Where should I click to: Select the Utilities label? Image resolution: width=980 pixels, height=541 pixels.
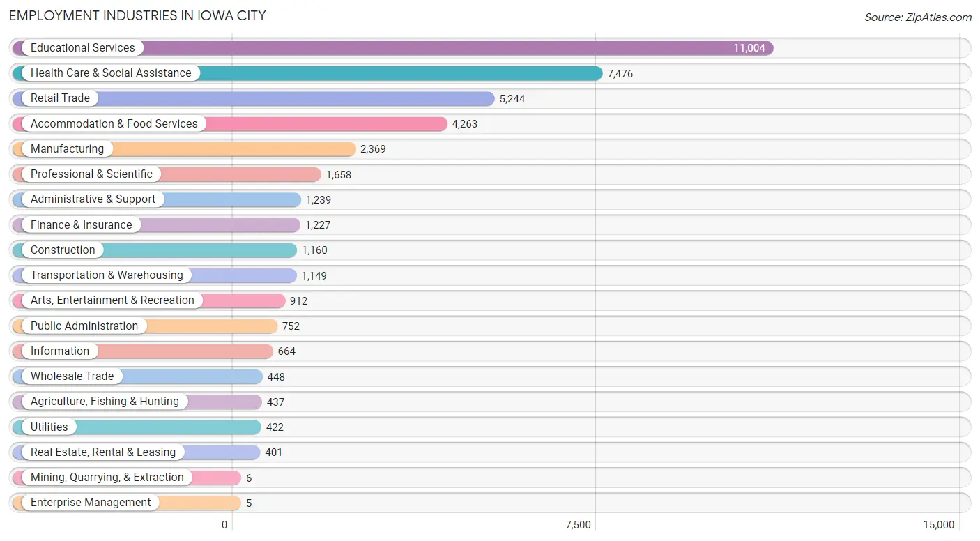pyautogui.click(x=49, y=427)
